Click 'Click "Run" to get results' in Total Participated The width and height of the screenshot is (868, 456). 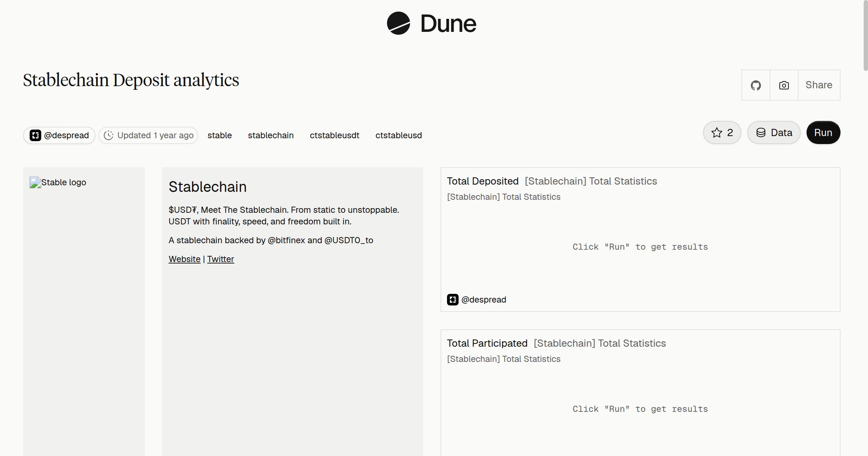(x=640, y=409)
